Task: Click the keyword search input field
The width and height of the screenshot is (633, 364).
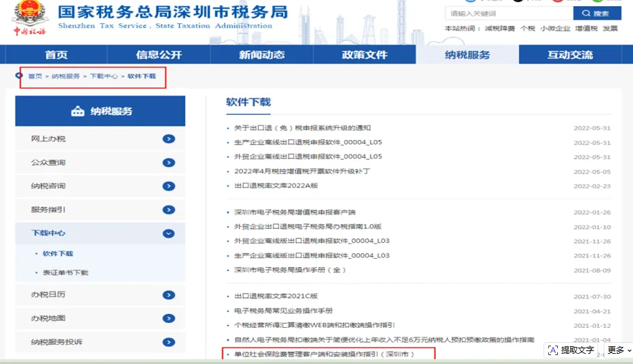Action: click(509, 14)
